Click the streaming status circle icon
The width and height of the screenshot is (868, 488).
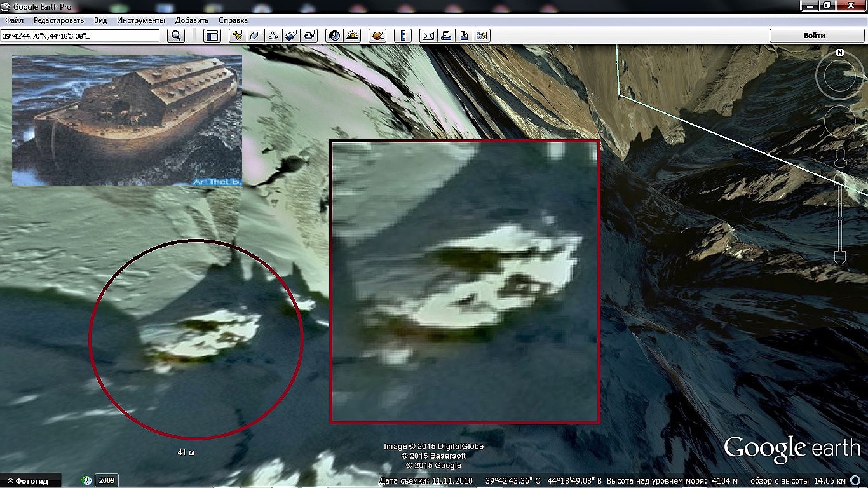tap(855, 481)
